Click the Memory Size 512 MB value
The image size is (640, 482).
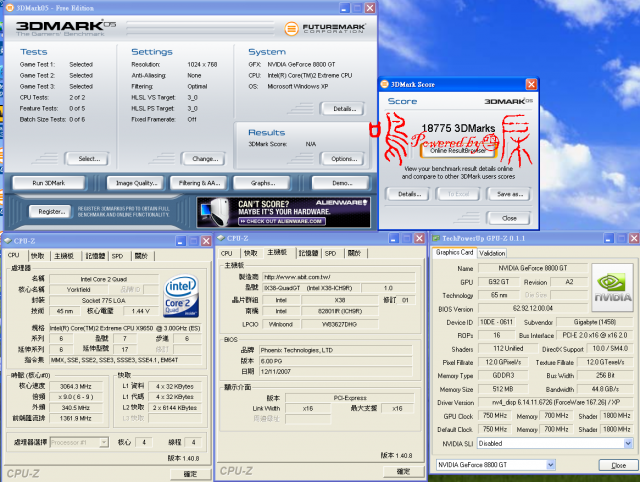[x=503, y=389]
